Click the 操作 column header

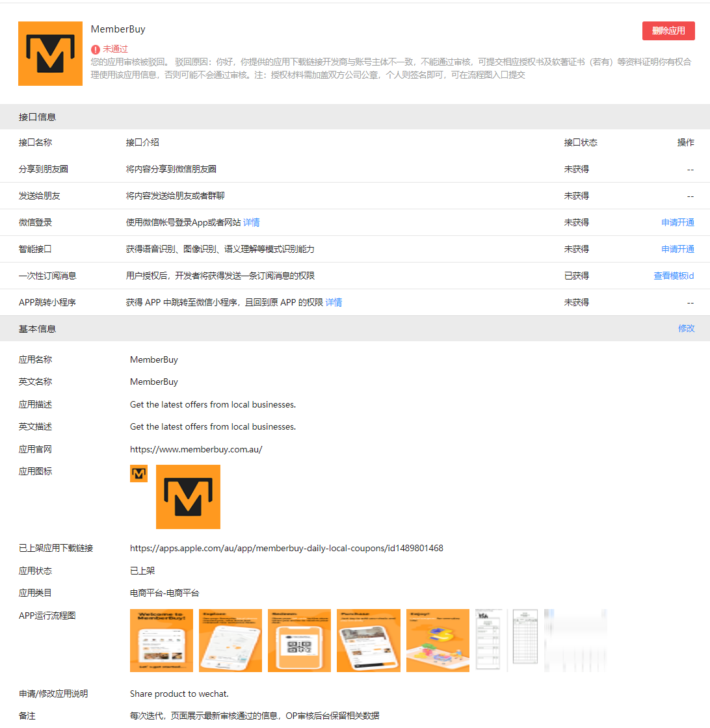pos(686,142)
